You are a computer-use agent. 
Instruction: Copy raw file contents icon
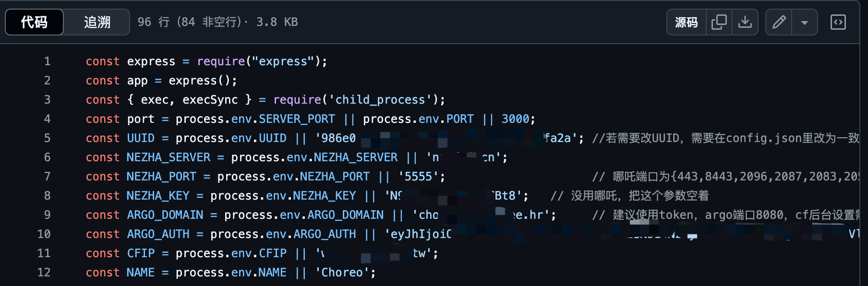coord(719,22)
